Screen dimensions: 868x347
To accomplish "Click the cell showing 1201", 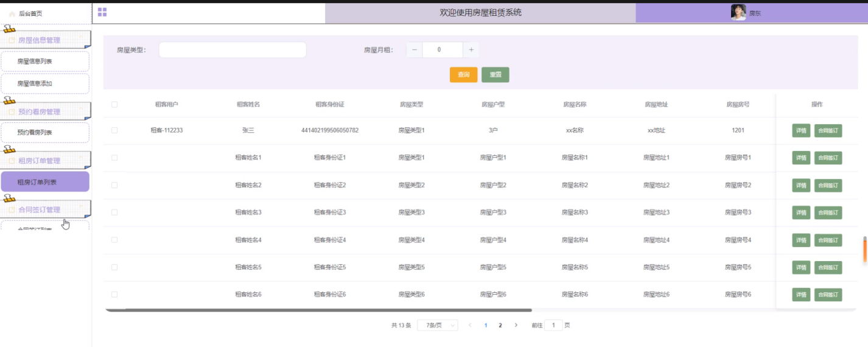I will pos(738,130).
